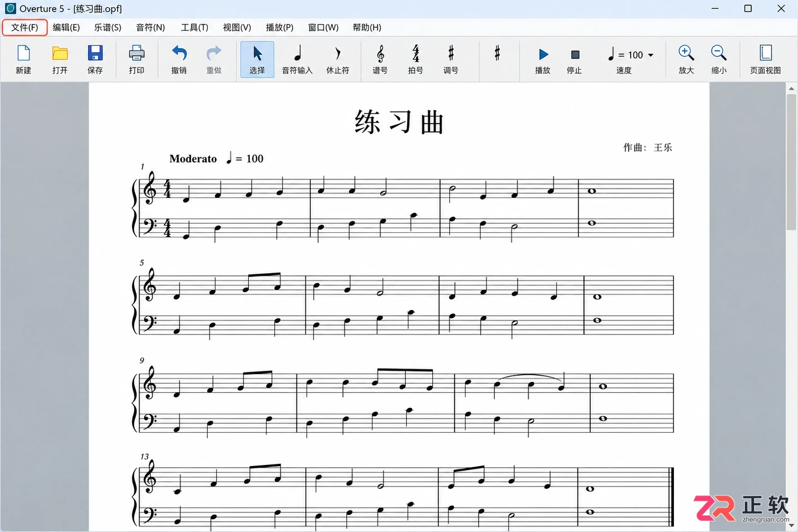The image size is (798, 532).
Task: Open a file with 打开 folder icon
Action: (x=60, y=59)
